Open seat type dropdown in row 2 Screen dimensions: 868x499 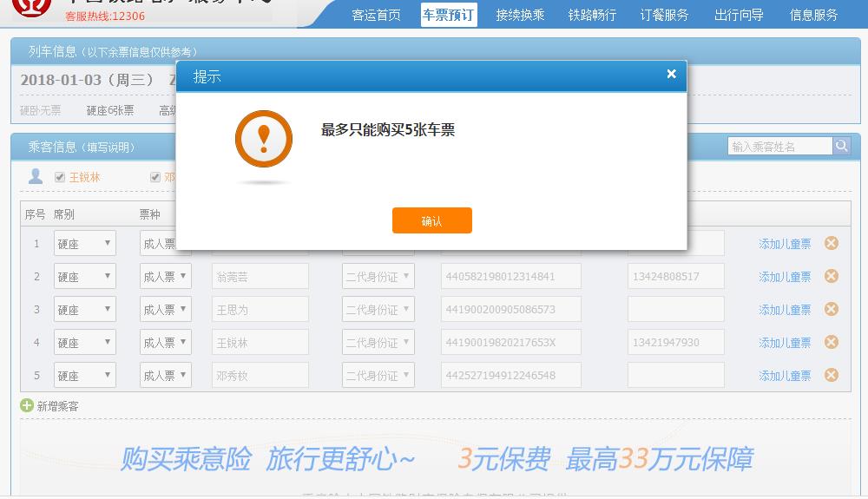click(85, 276)
